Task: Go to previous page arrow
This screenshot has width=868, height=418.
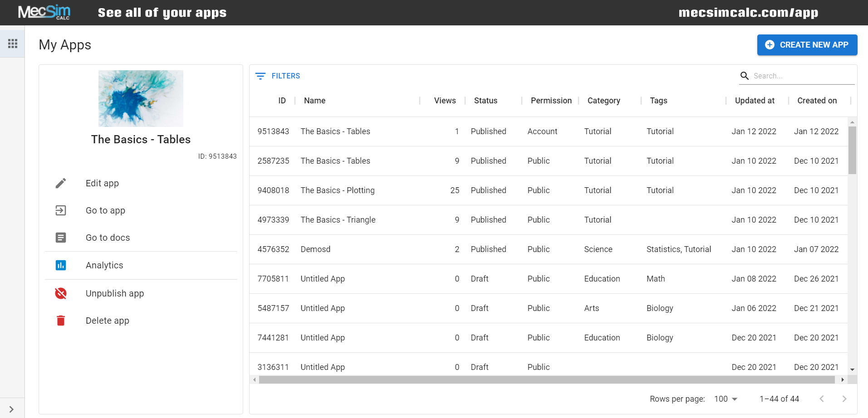Action: 822,399
